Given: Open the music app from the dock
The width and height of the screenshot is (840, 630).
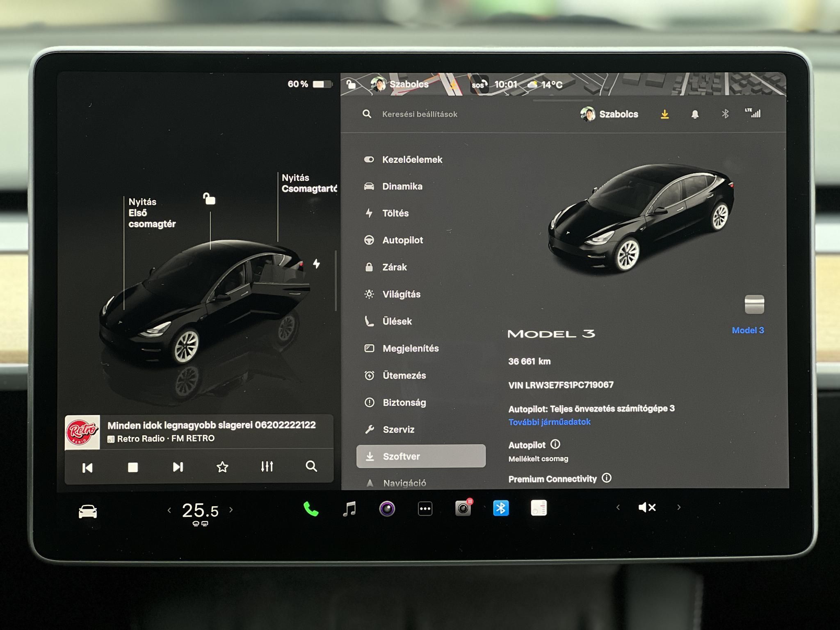Looking at the screenshot, I should click(349, 509).
